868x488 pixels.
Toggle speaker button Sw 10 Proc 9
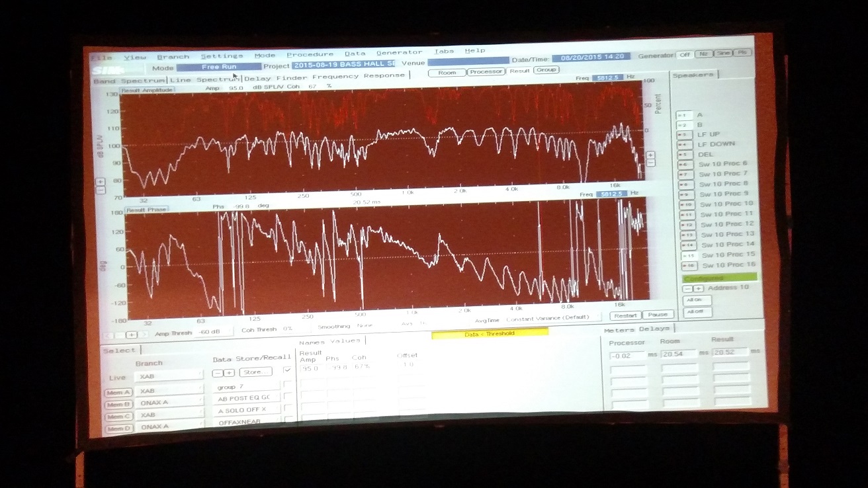point(687,194)
